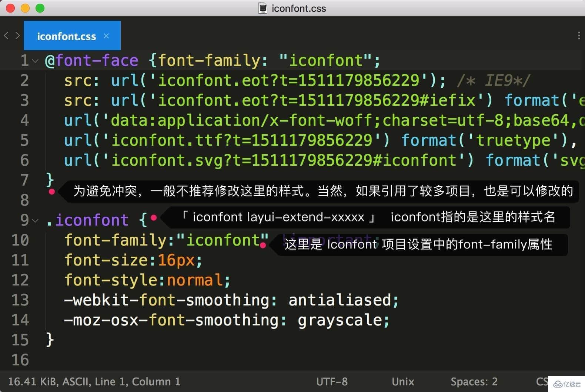Click the .iconfont selector name
This screenshot has width=585, height=392.
click(x=87, y=220)
